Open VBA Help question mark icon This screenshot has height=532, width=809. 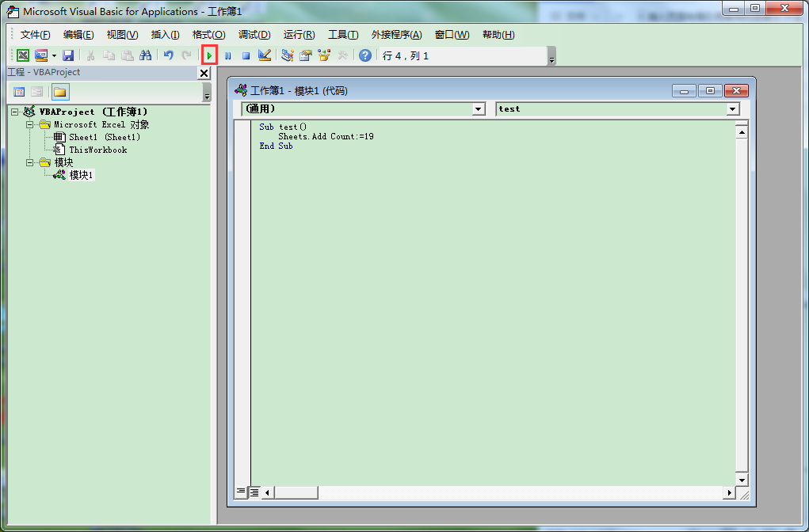coord(365,55)
